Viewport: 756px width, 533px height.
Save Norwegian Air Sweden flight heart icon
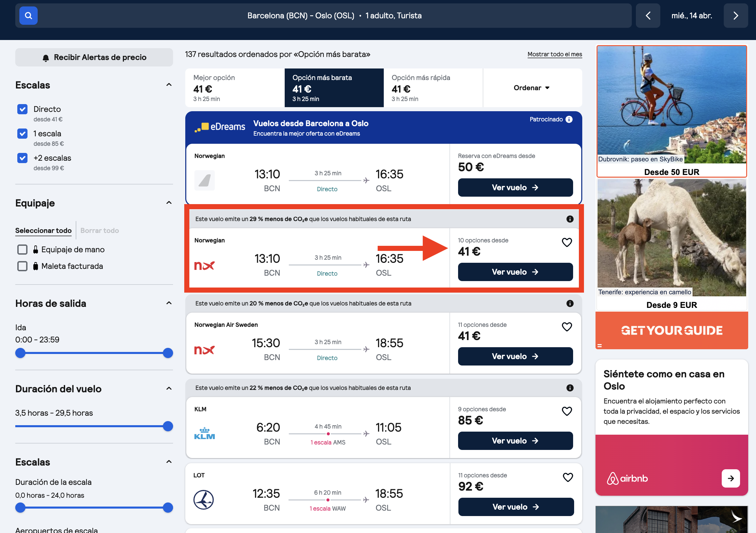[x=567, y=327]
